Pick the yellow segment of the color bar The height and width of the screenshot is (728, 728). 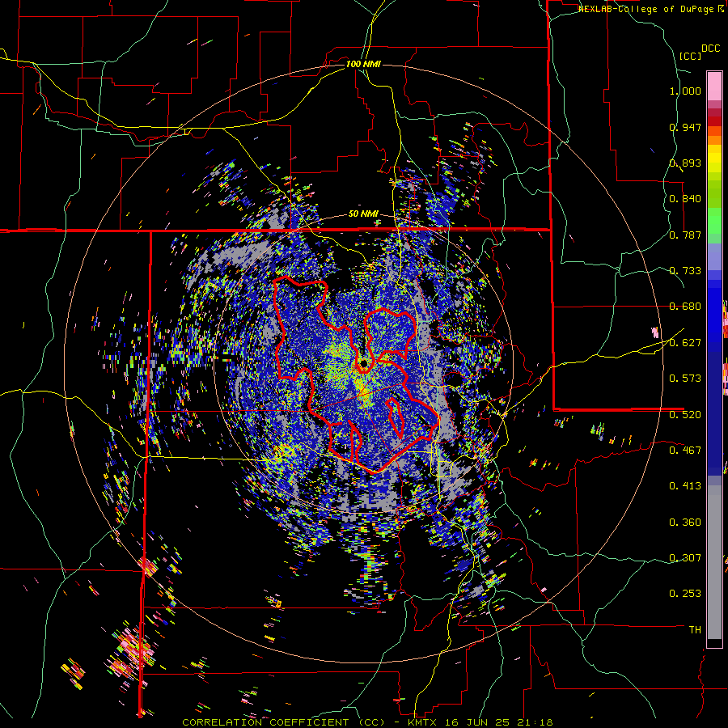714,159
